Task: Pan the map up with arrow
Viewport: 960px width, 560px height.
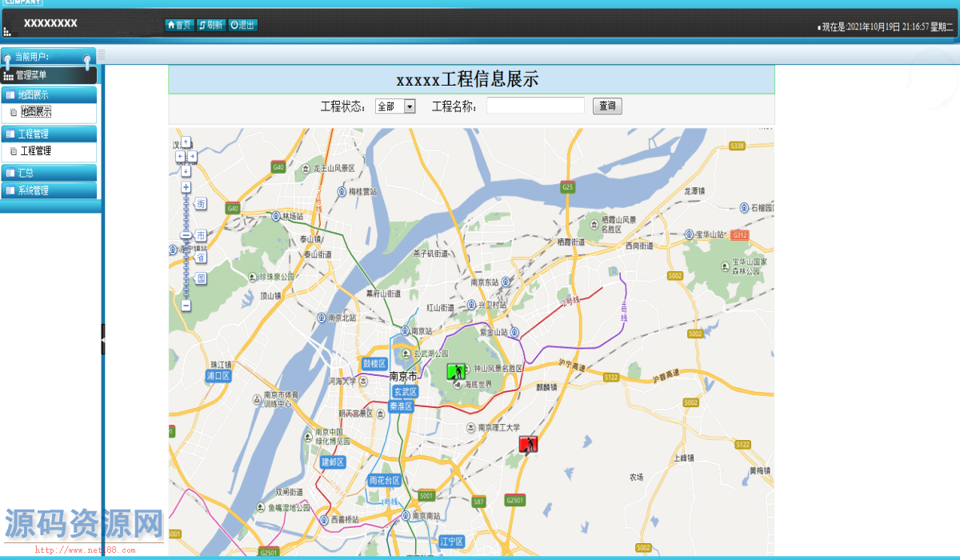Action: [186, 142]
